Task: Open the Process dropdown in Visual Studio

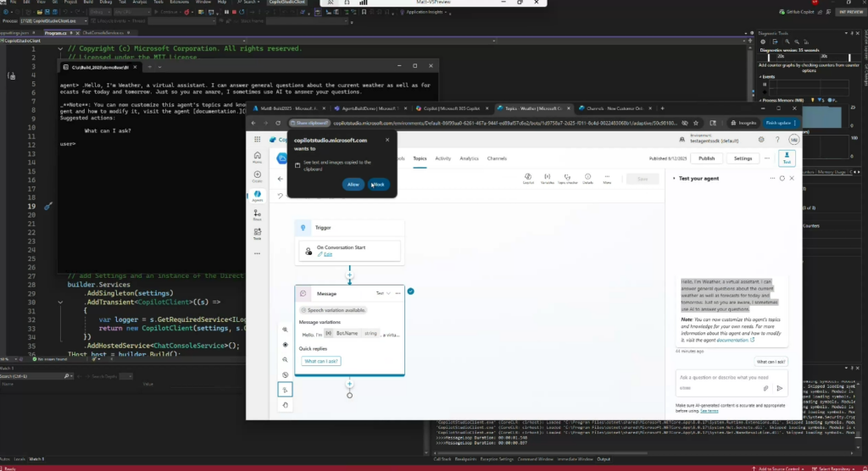Action: [53, 21]
